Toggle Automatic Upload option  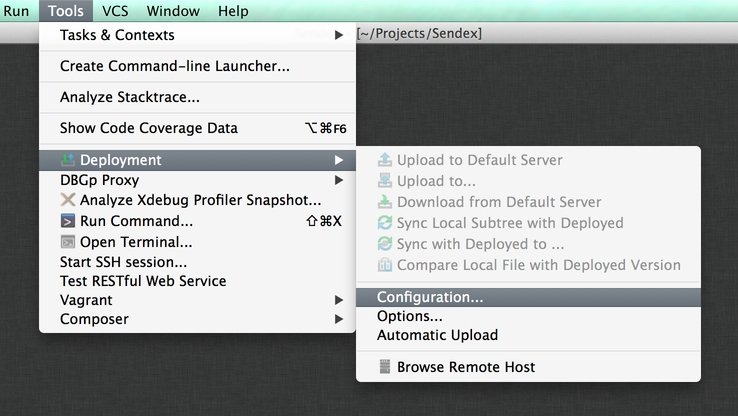point(437,335)
